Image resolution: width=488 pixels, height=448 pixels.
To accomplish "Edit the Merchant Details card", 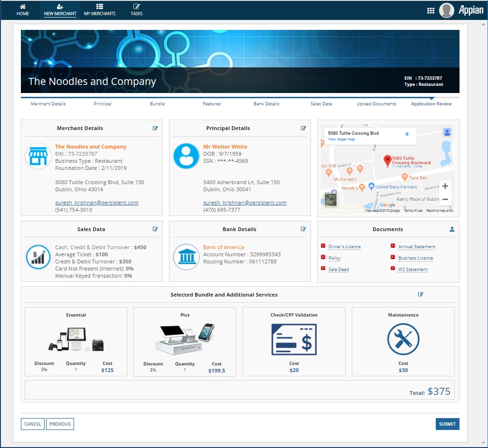I will [x=155, y=128].
